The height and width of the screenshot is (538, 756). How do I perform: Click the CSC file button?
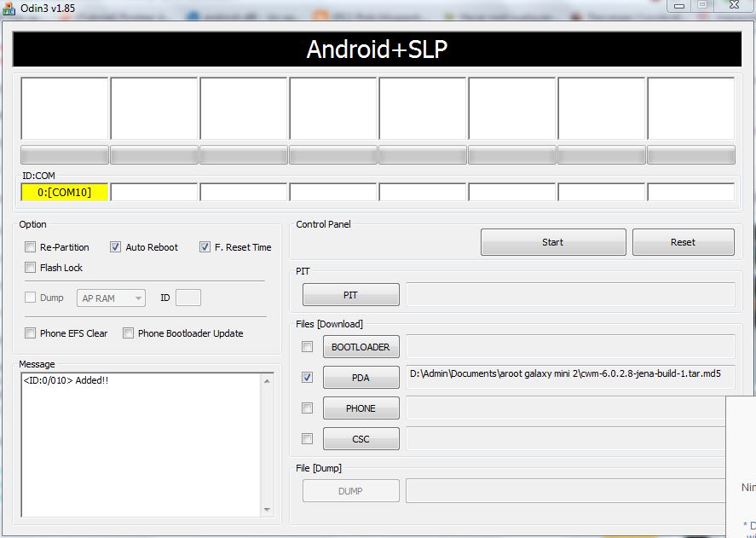[361, 438]
